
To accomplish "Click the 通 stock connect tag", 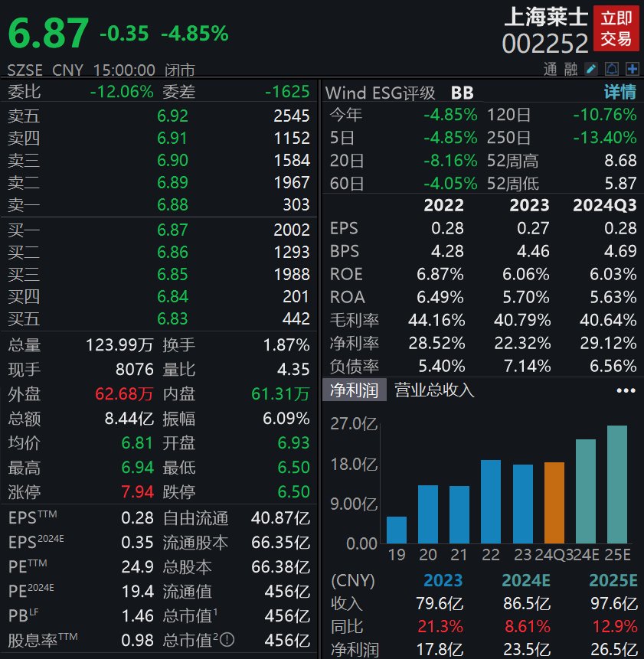I will click(x=551, y=69).
